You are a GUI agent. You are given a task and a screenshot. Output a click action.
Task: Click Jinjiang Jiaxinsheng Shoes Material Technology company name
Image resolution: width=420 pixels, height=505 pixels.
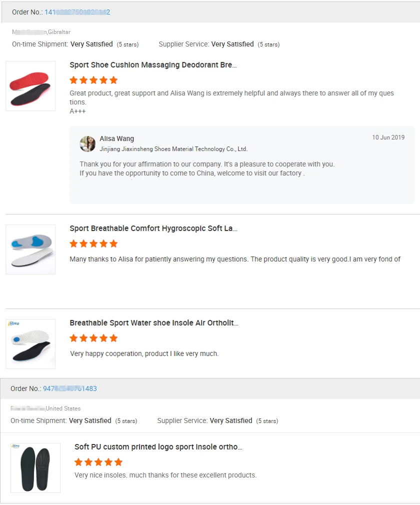pos(173,149)
